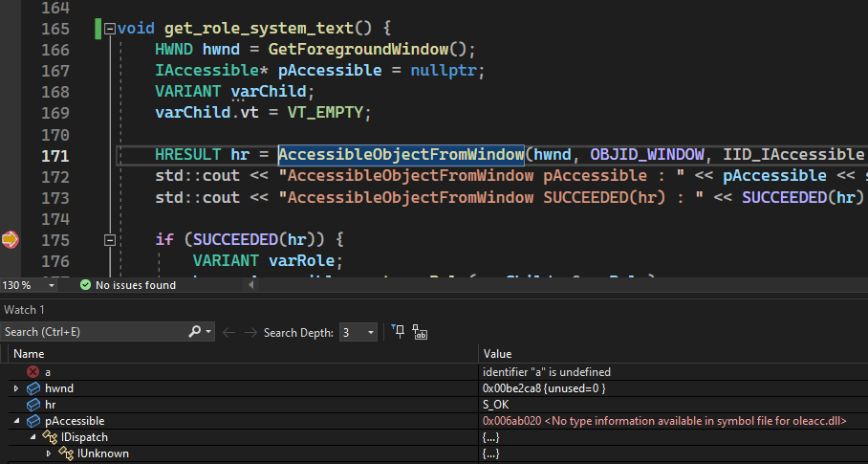Screen dimensions: 868x464
Task: Click the value 0x00be2ca8 {unused=0 }
Action: (x=544, y=388)
